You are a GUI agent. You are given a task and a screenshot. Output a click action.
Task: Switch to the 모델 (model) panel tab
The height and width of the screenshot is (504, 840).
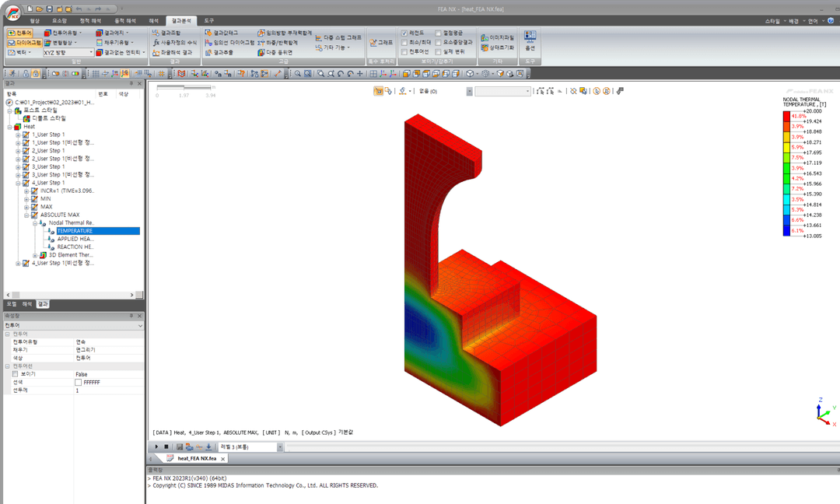pyautogui.click(x=11, y=303)
